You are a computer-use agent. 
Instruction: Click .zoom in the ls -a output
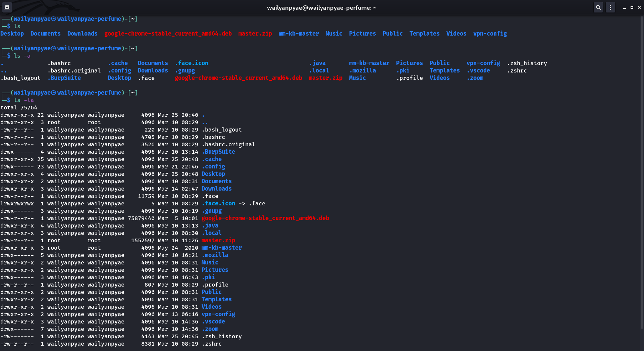tap(475, 78)
